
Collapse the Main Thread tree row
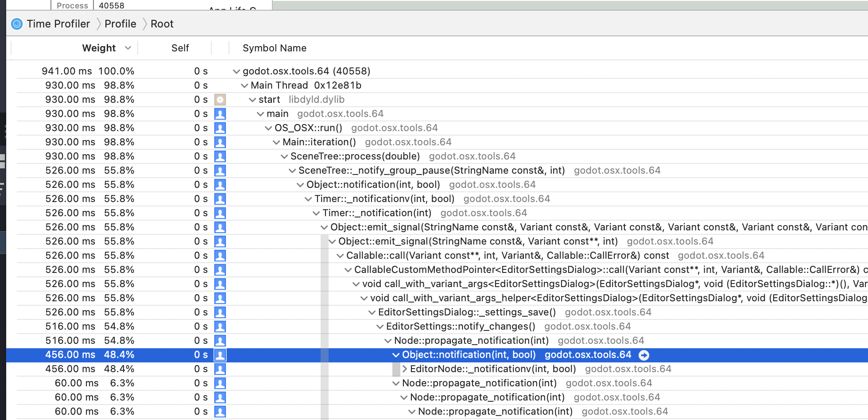pos(245,85)
